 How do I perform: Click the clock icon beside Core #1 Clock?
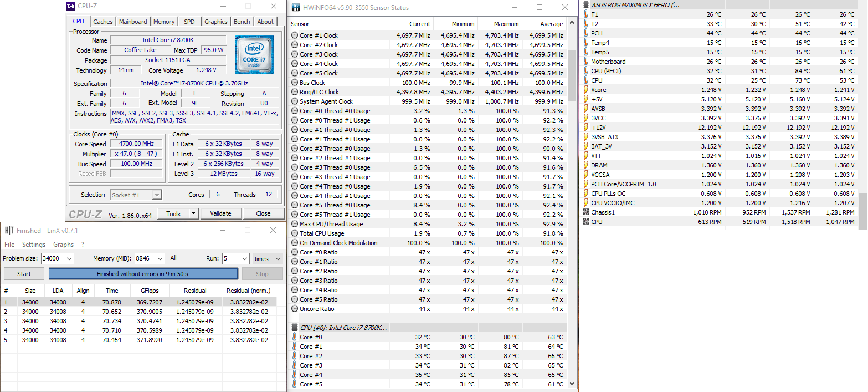pyautogui.click(x=295, y=35)
